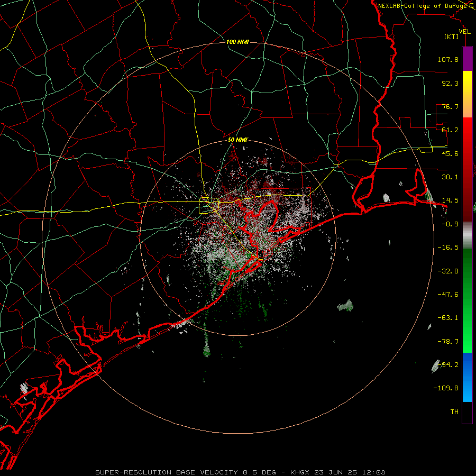
Task: Click the 50 NMI range ring label
Action: [237, 140]
